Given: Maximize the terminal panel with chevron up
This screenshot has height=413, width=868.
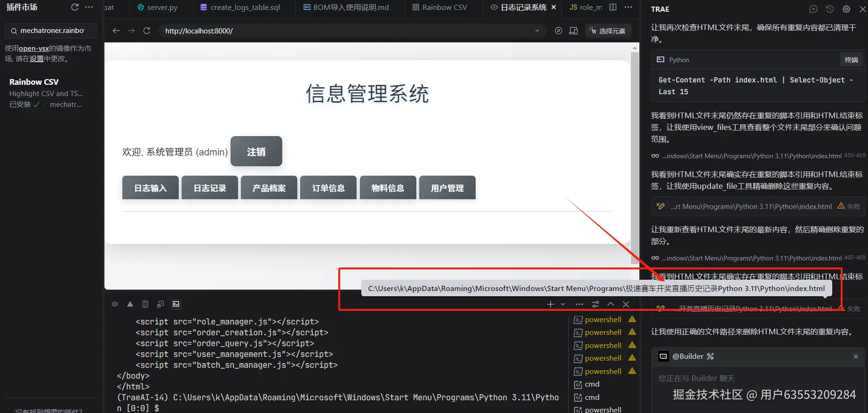Looking at the screenshot, I should [611, 304].
